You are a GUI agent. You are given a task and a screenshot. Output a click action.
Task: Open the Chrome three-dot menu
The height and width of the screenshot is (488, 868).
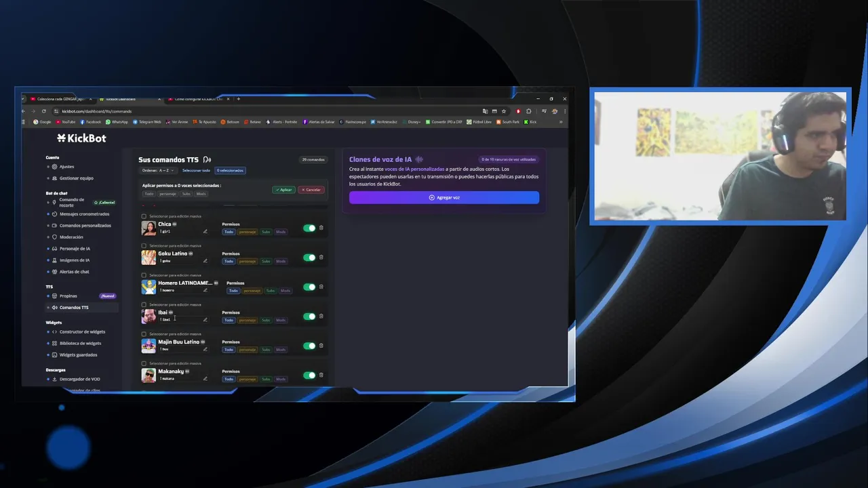564,111
